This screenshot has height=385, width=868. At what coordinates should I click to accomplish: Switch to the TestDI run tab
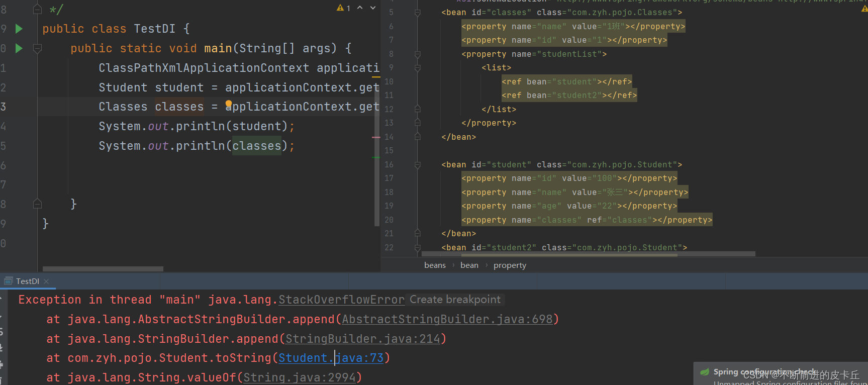point(27,281)
